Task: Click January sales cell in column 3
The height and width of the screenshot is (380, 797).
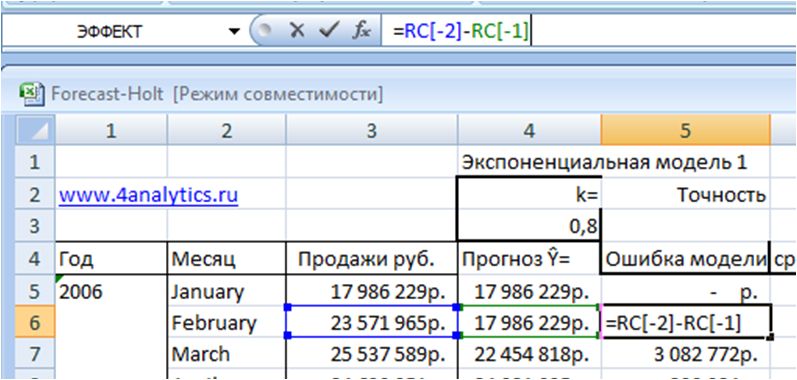Action: 372,291
